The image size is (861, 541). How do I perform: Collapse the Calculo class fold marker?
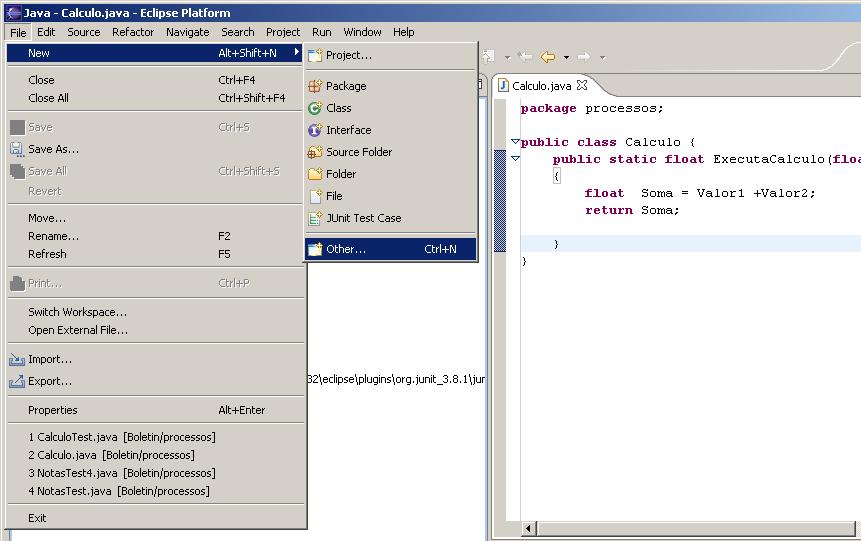515,142
